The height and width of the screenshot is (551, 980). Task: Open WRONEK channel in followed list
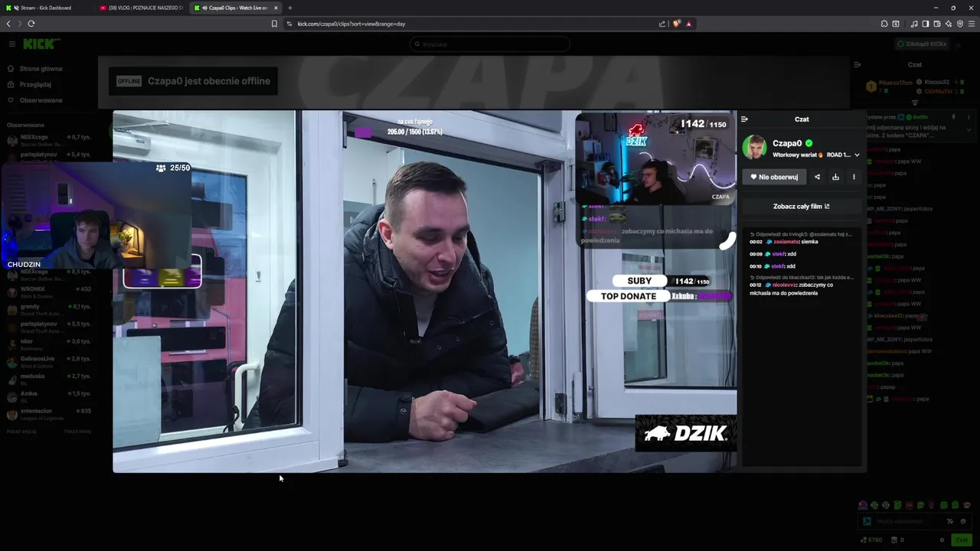[49, 291]
